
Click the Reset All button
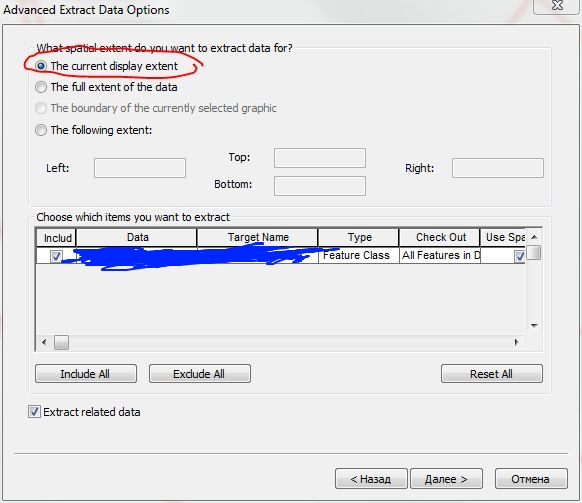coord(492,373)
